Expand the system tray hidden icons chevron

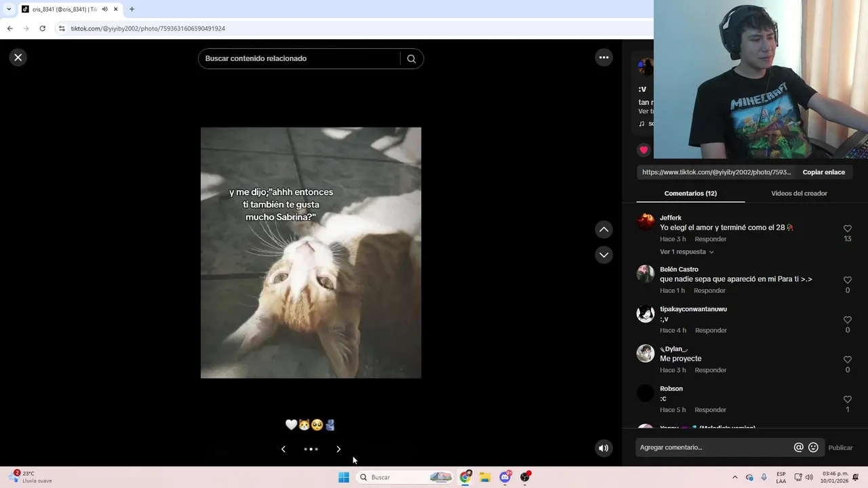(x=734, y=477)
